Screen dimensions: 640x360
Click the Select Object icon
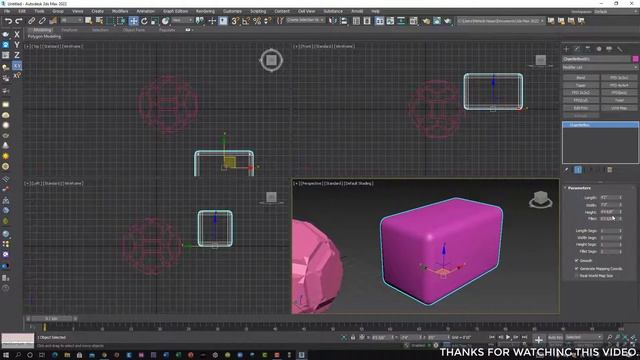(x=89, y=21)
